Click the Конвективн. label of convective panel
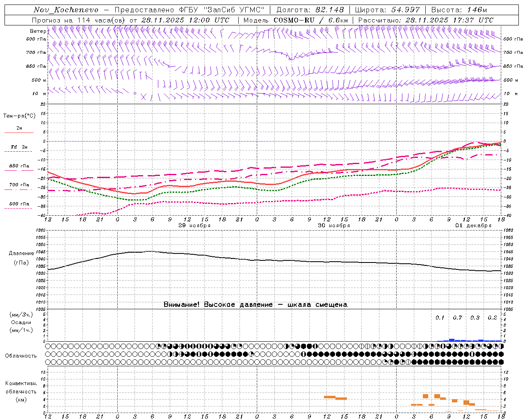The height and width of the screenshot is (420, 525). (21, 383)
